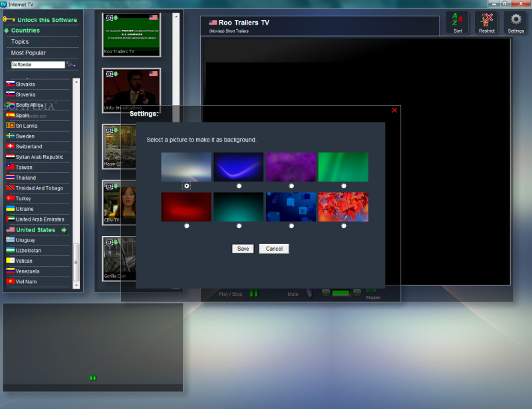Open the Countries list
532x409 pixels.
[25, 31]
